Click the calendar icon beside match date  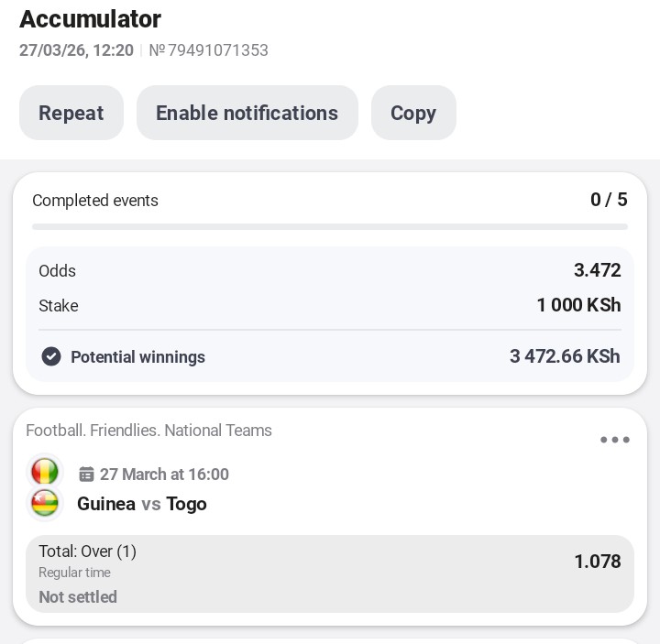point(87,475)
